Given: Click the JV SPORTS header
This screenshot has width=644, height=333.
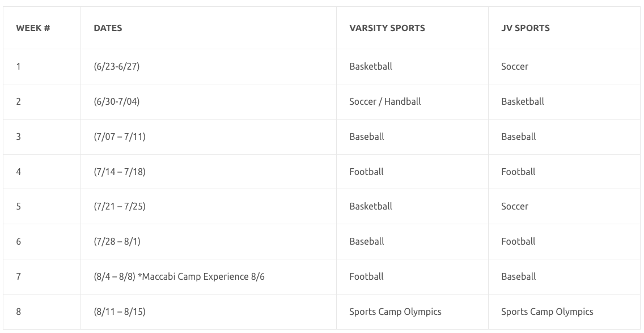Looking at the screenshot, I should (x=526, y=28).
